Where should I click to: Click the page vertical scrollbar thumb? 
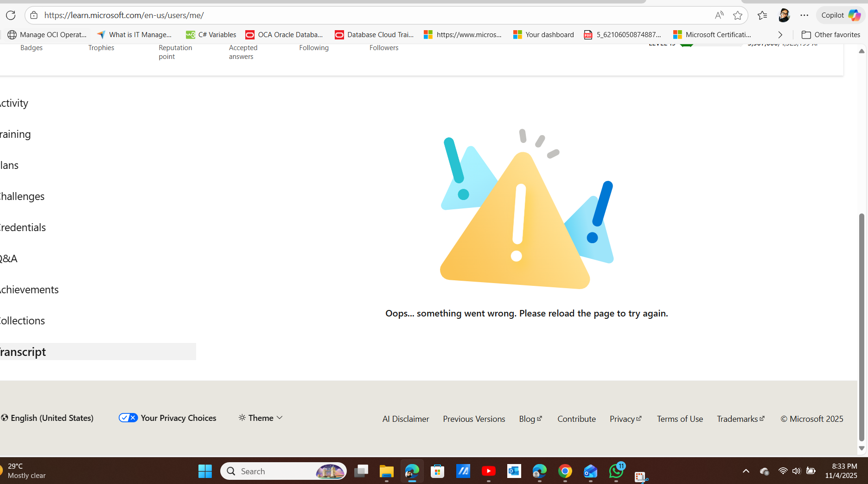862,327
